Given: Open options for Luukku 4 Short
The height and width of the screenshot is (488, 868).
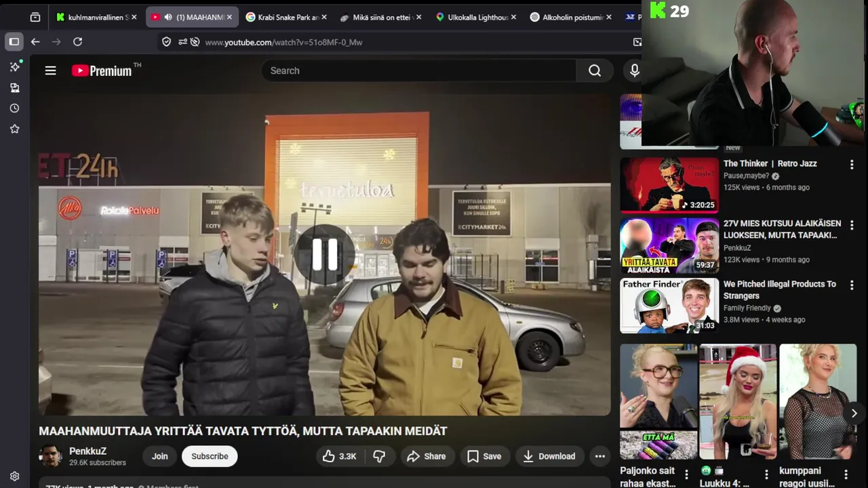Looking at the screenshot, I should pos(766,474).
